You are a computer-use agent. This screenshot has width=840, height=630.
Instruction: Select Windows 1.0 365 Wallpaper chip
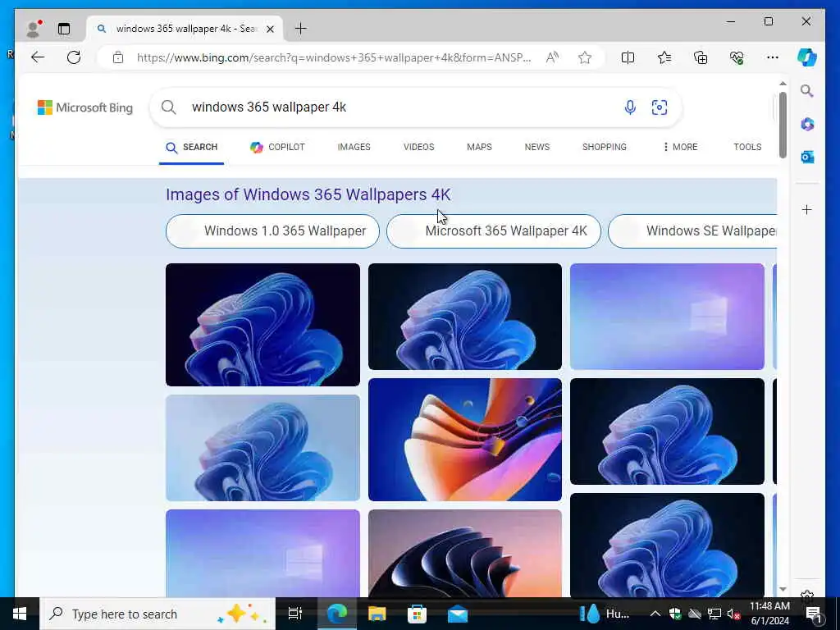click(272, 231)
